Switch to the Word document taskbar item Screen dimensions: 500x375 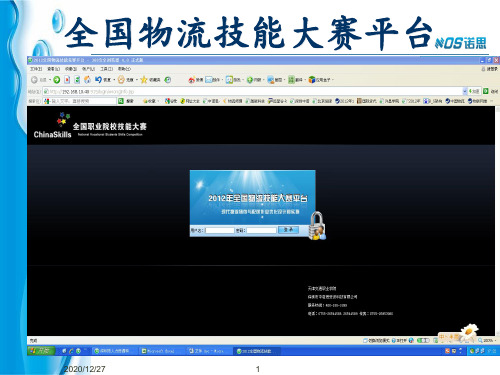(x=208, y=351)
